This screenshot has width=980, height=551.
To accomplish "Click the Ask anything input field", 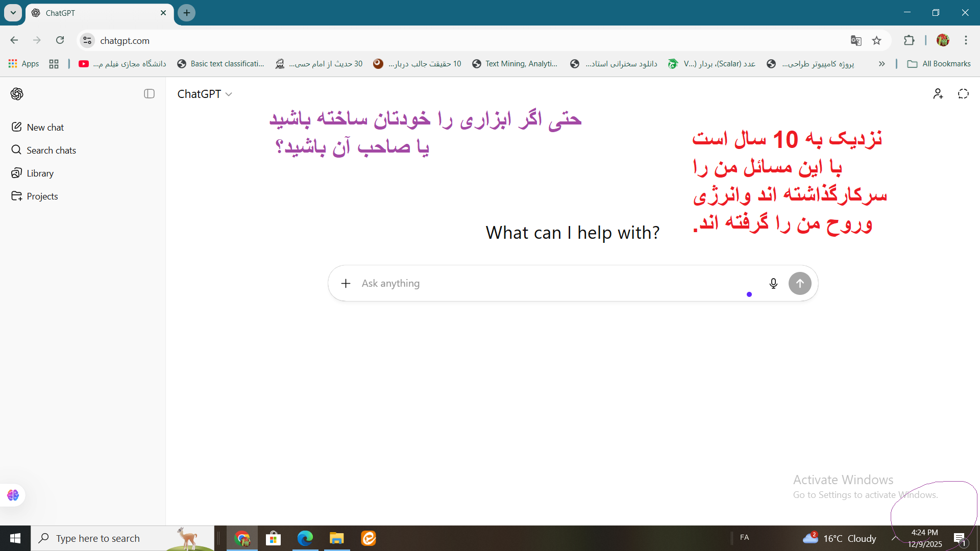I will click(556, 284).
